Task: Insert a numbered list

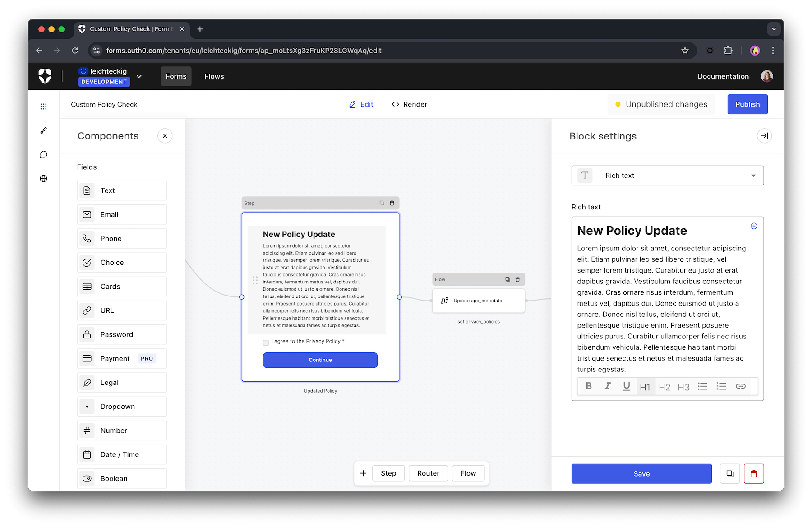Action: [x=721, y=386]
